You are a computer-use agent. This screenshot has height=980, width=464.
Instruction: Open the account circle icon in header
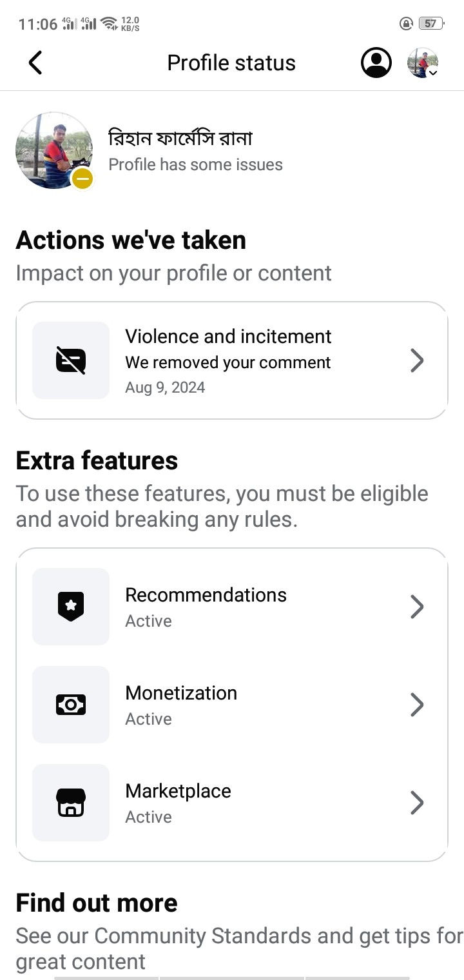click(x=376, y=63)
